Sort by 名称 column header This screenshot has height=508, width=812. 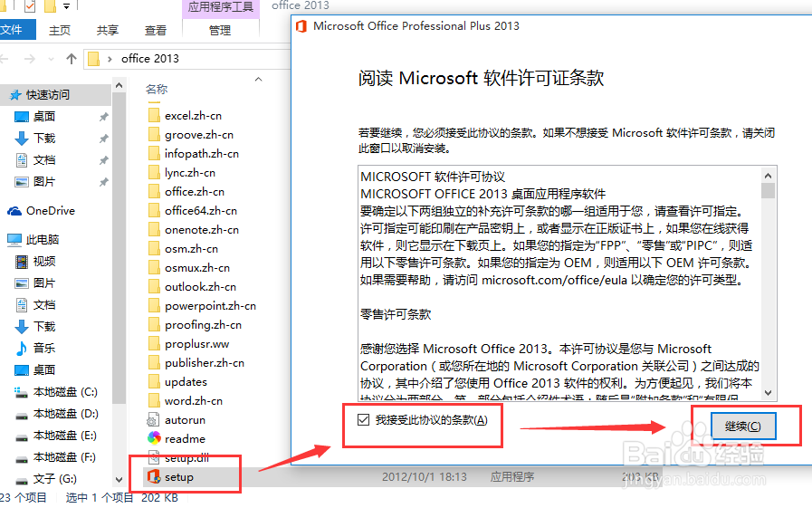click(157, 89)
